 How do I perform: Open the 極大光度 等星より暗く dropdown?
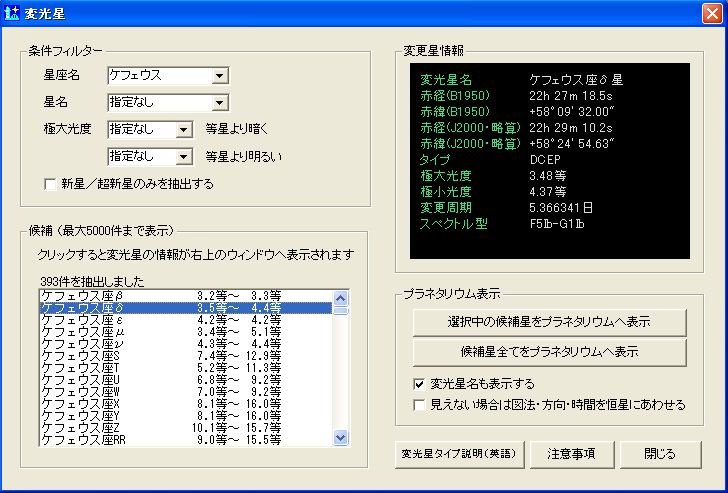click(x=182, y=129)
